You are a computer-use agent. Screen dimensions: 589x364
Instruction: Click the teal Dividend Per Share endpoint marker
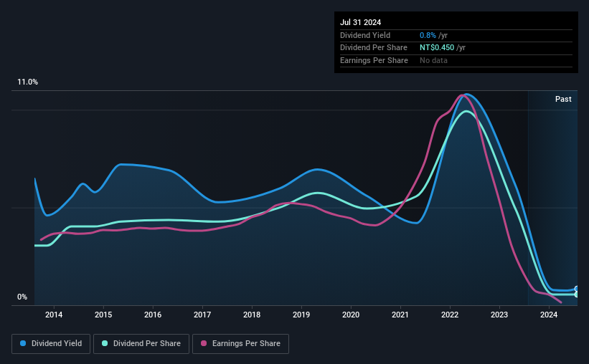point(576,294)
